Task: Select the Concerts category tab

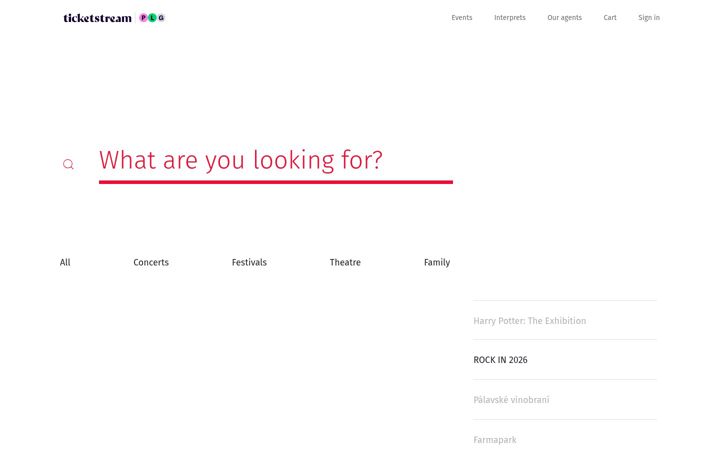Action: (151, 262)
